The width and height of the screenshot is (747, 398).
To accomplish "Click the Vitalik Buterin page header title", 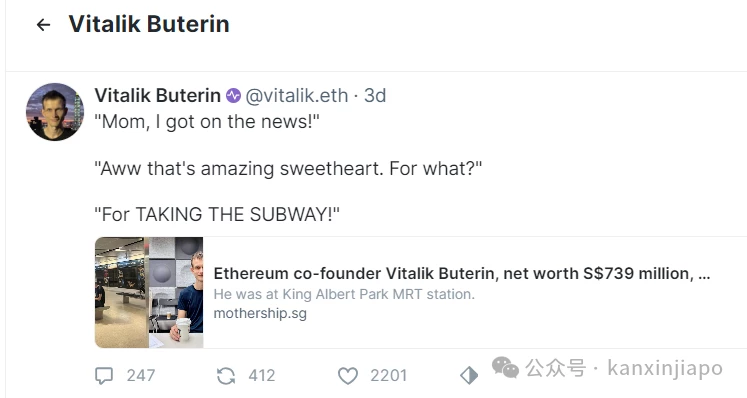I will 149,24.
